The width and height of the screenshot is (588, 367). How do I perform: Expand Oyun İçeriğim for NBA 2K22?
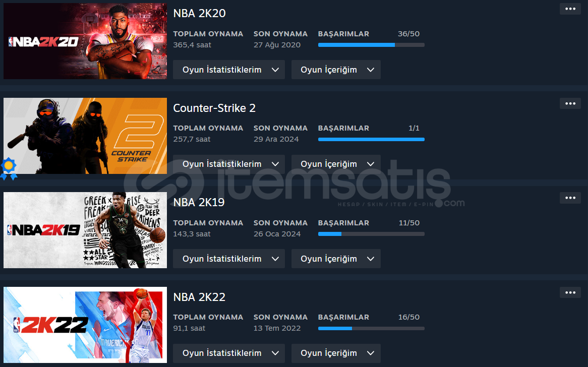click(x=336, y=353)
